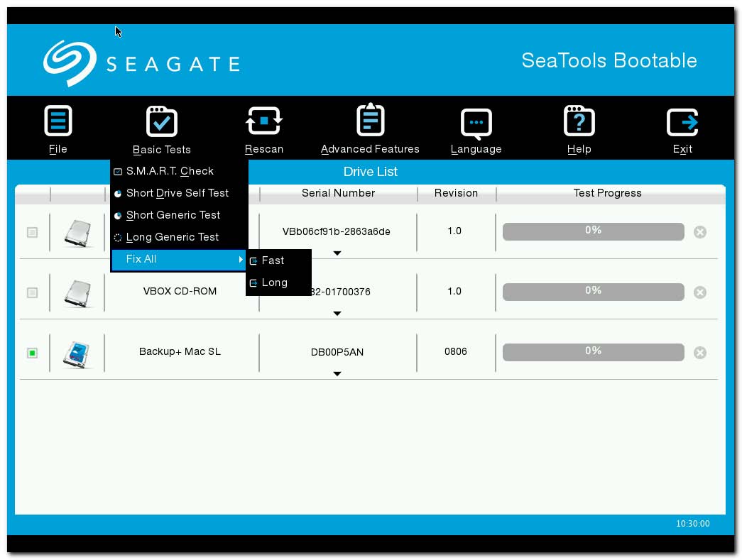Click the Seagate spiral logo
This screenshot has width=742, height=560.
click(70, 63)
